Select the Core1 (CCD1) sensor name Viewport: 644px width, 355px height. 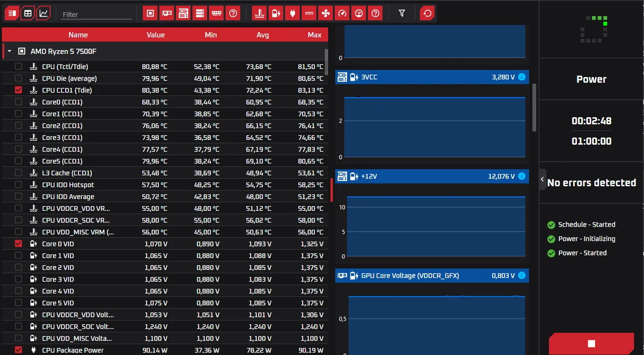coord(62,114)
